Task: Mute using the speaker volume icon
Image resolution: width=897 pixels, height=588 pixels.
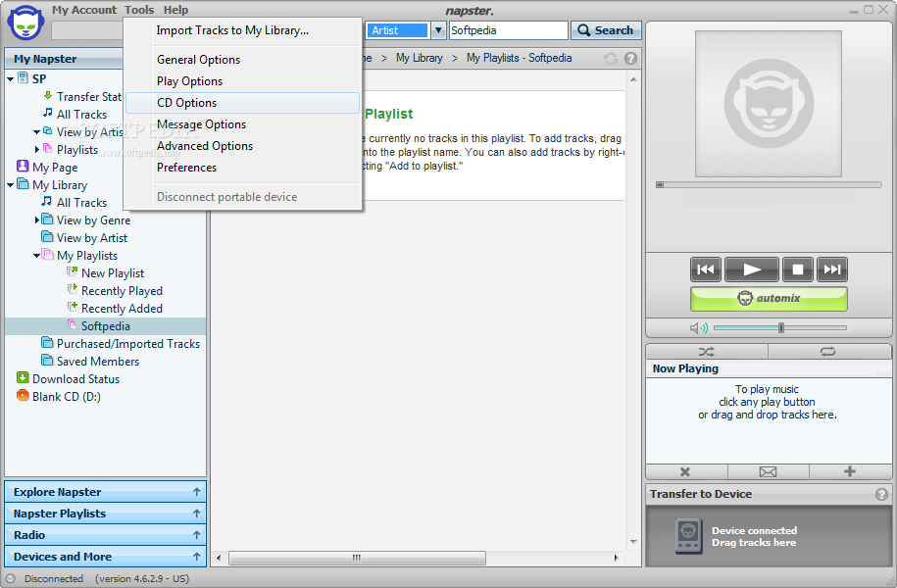Action: point(698,327)
